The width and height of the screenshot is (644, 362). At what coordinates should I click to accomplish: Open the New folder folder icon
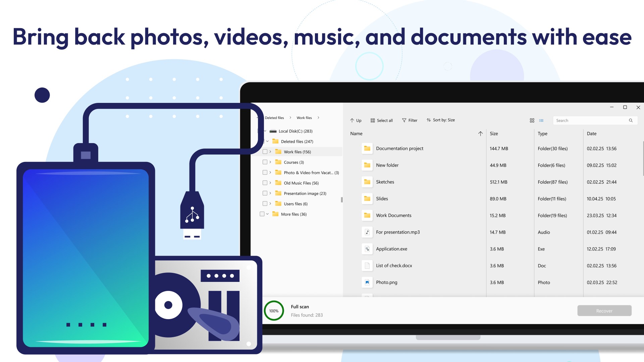tap(367, 165)
